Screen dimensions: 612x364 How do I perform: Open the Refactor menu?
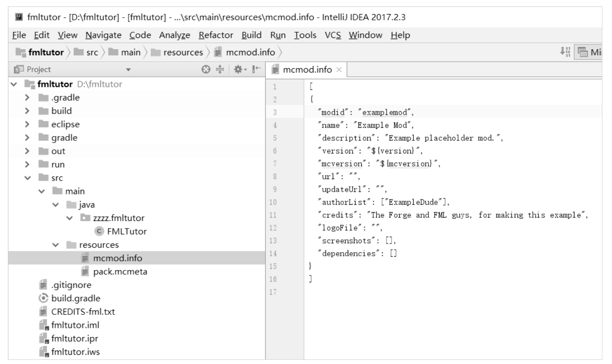point(216,35)
